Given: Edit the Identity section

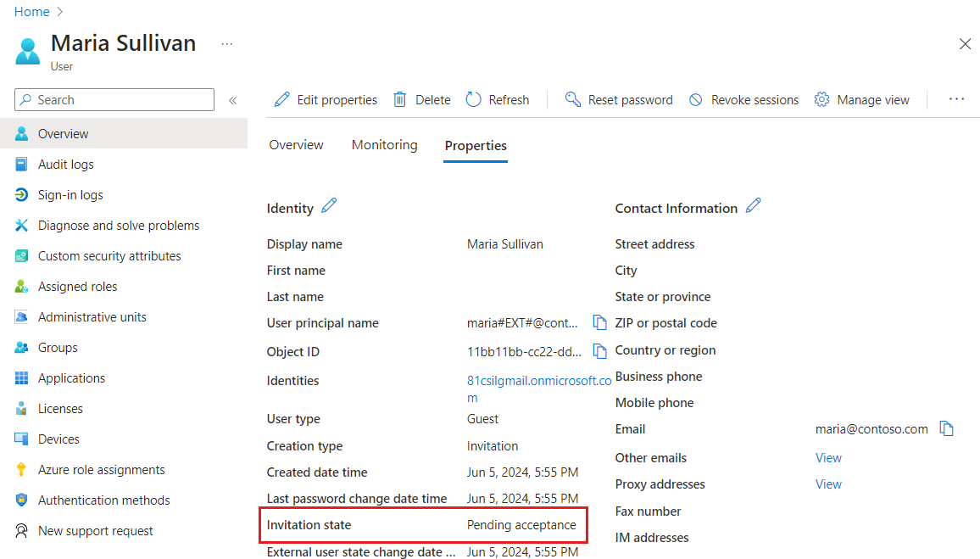Looking at the screenshot, I should [x=329, y=205].
